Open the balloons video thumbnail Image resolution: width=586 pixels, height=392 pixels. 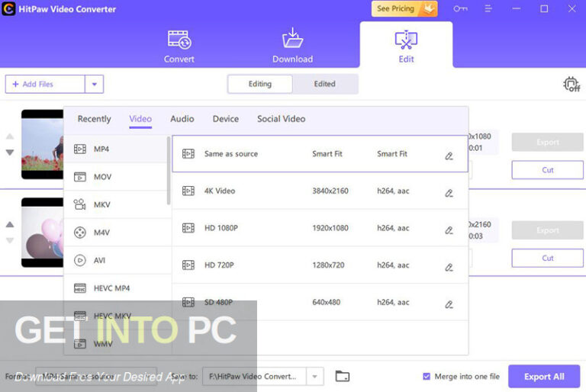pos(42,233)
